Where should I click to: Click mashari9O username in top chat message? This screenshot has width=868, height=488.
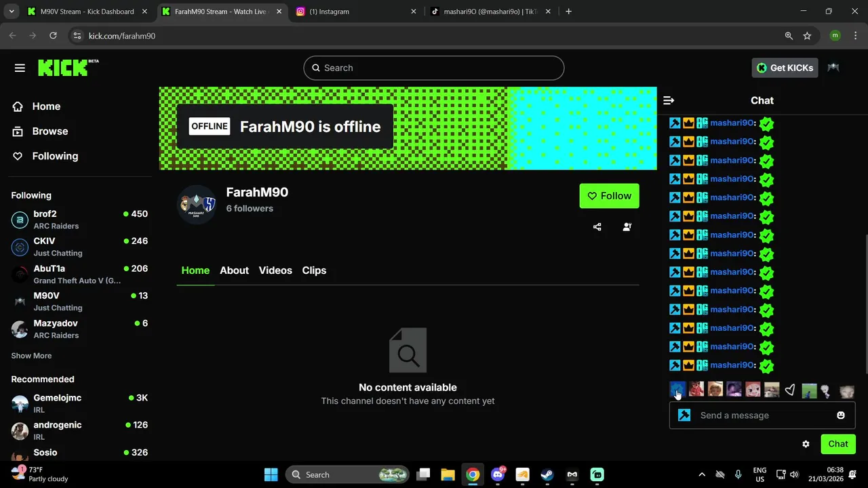(732, 123)
